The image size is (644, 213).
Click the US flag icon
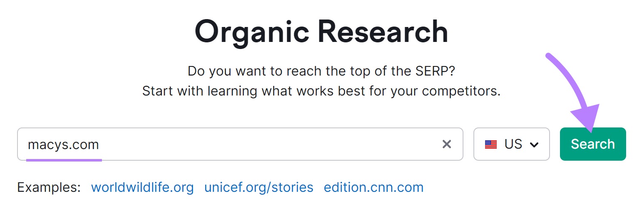pos(491,144)
